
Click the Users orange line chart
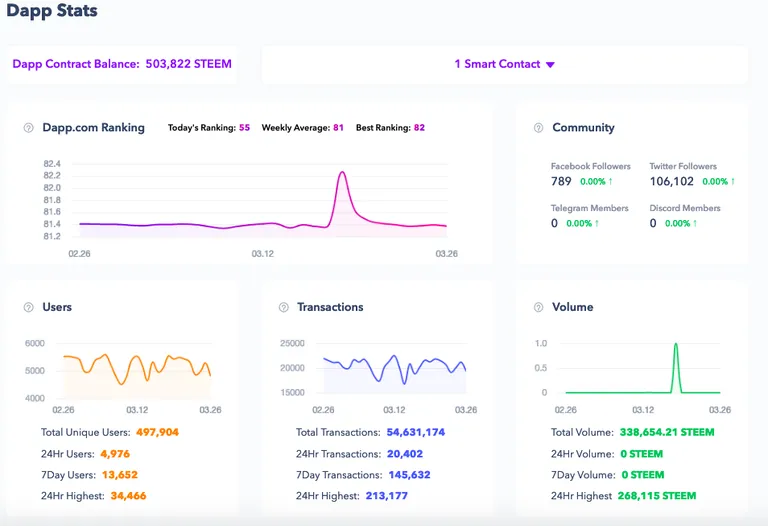[137, 370]
